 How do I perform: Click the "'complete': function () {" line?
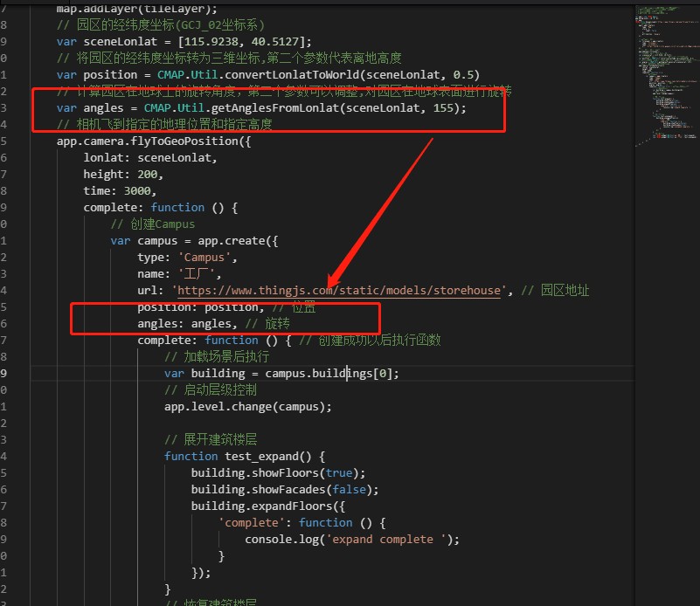point(301,523)
